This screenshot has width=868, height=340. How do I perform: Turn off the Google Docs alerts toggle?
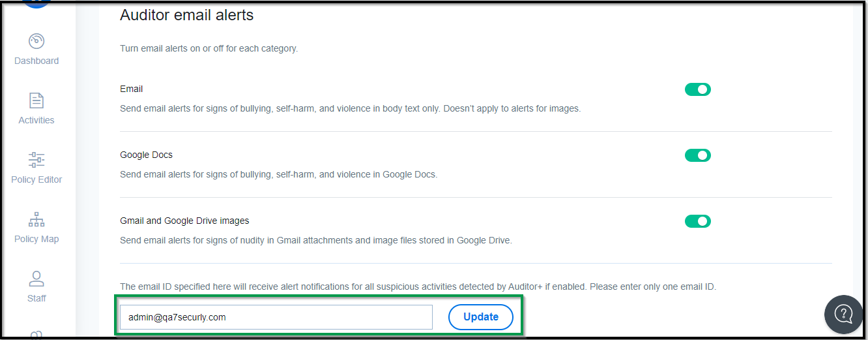click(x=697, y=155)
